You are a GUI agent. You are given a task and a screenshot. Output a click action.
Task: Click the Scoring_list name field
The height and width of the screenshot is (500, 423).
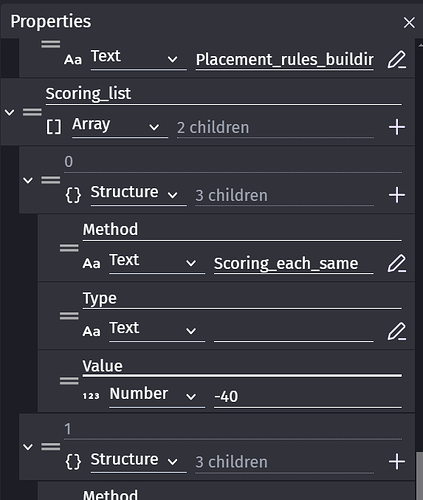[x=223, y=94]
